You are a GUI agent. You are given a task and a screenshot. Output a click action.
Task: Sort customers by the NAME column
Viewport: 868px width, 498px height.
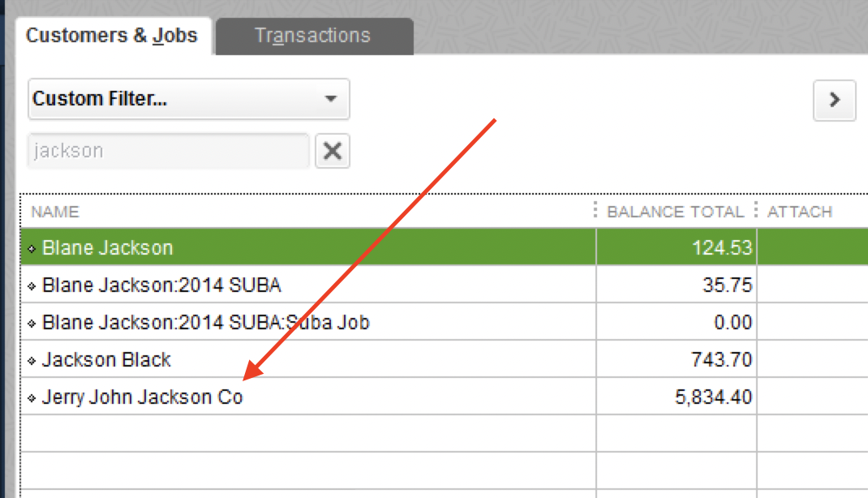coord(55,211)
